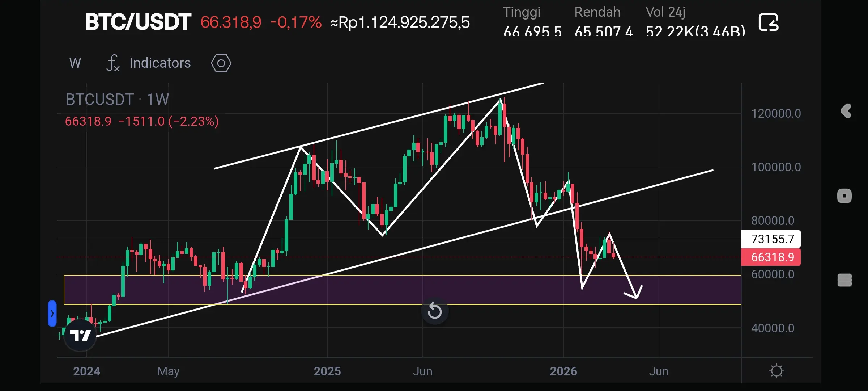Select the 73155.7 horizontal line price label

click(x=771, y=239)
